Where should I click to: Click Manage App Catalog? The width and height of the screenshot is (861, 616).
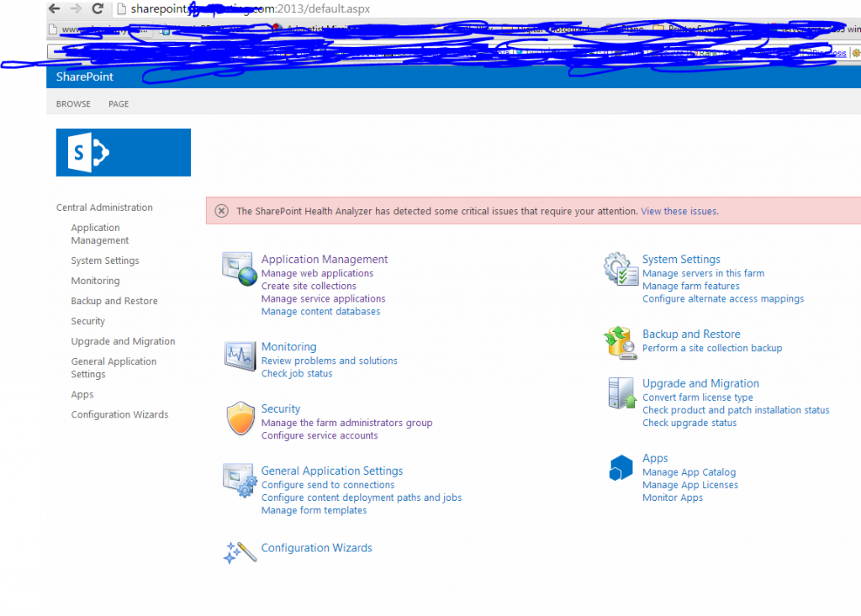689,472
